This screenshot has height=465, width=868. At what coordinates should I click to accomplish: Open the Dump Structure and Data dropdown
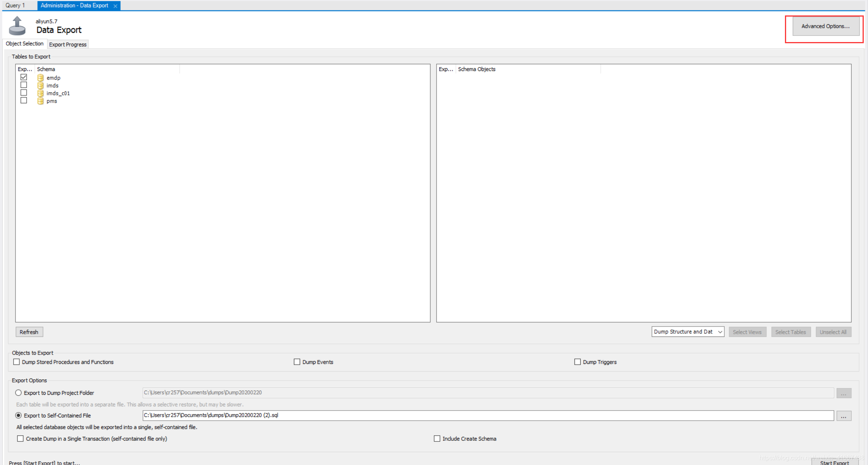688,332
